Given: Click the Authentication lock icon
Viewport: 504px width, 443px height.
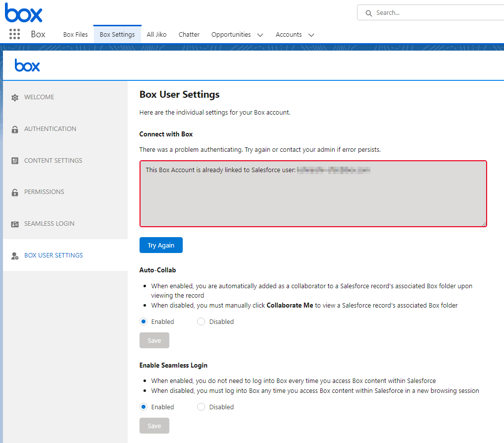Looking at the screenshot, I should 14,128.
